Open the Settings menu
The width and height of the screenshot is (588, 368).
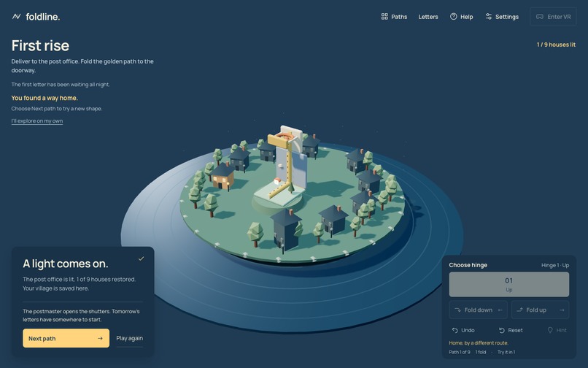pyautogui.click(x=502, y=17)
